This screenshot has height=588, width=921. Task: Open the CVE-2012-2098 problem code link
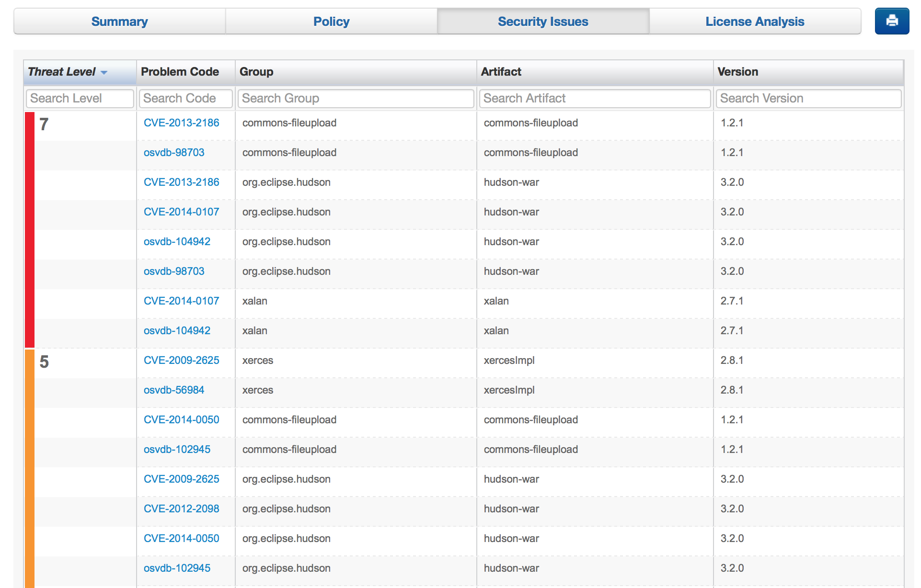tap(181, 509)
